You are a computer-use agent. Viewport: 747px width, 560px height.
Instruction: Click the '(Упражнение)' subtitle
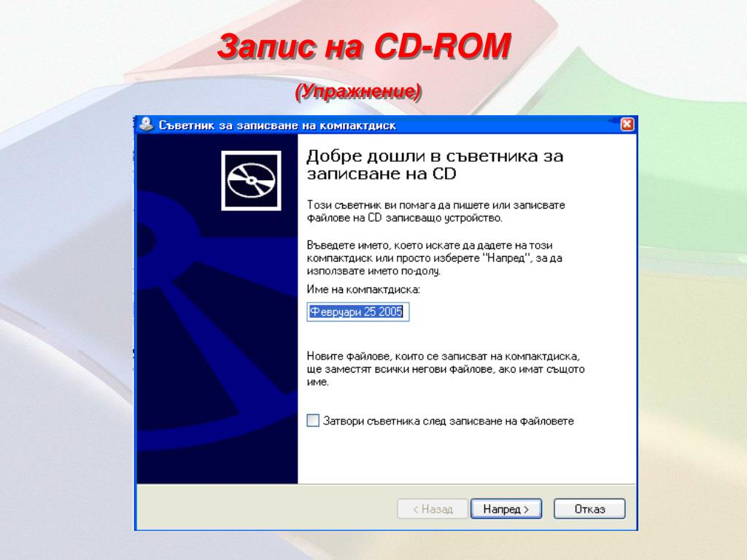(x=357, y=91)
